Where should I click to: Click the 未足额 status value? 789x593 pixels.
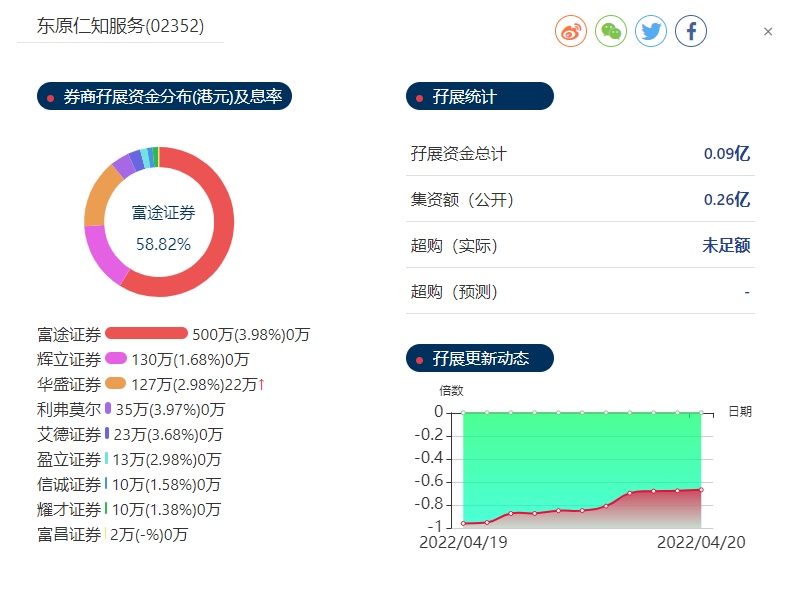726,245
